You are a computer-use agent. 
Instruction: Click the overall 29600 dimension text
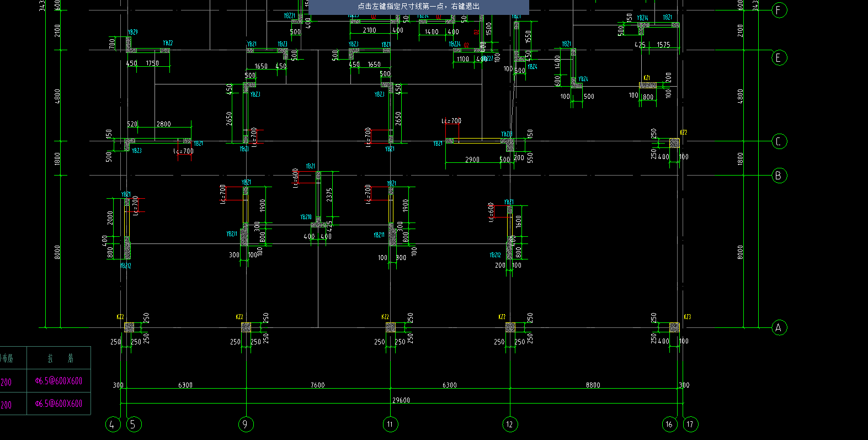pos(401,400)
